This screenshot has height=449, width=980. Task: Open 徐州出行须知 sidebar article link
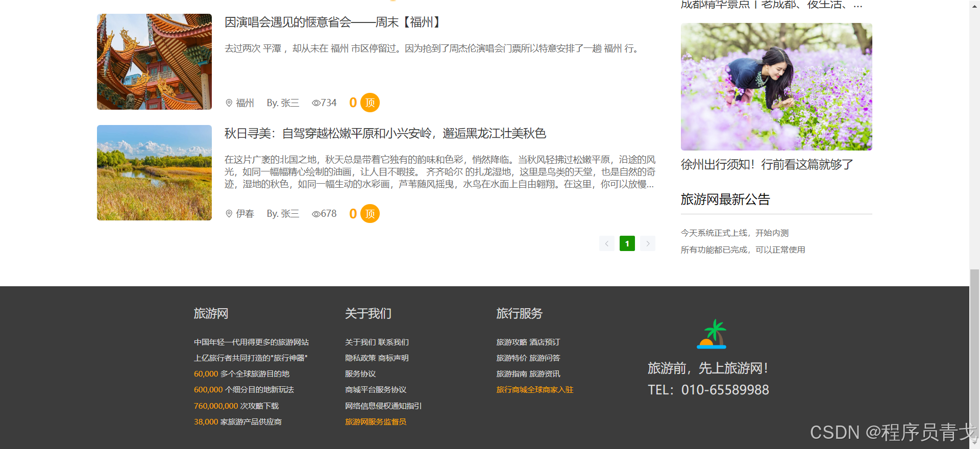[767, 165]
